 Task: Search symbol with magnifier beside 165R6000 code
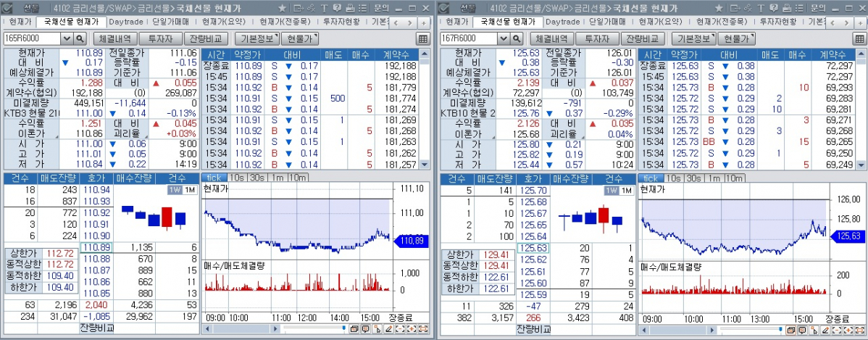point(80,38)
